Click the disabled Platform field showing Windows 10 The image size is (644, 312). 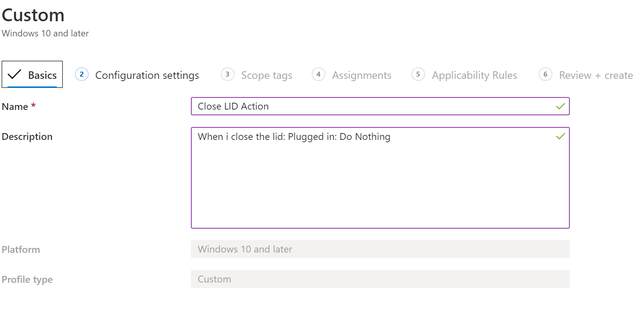pos(379,249)
